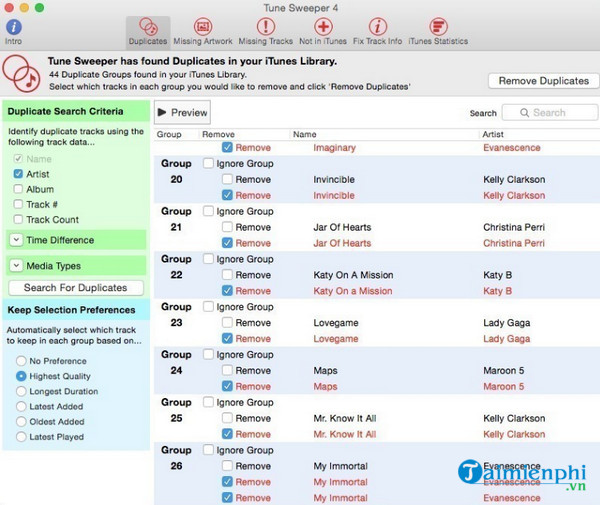Viewport: 600px width, 505px height.
Task: Open the Missing Artwork icon
Action: 203,26
